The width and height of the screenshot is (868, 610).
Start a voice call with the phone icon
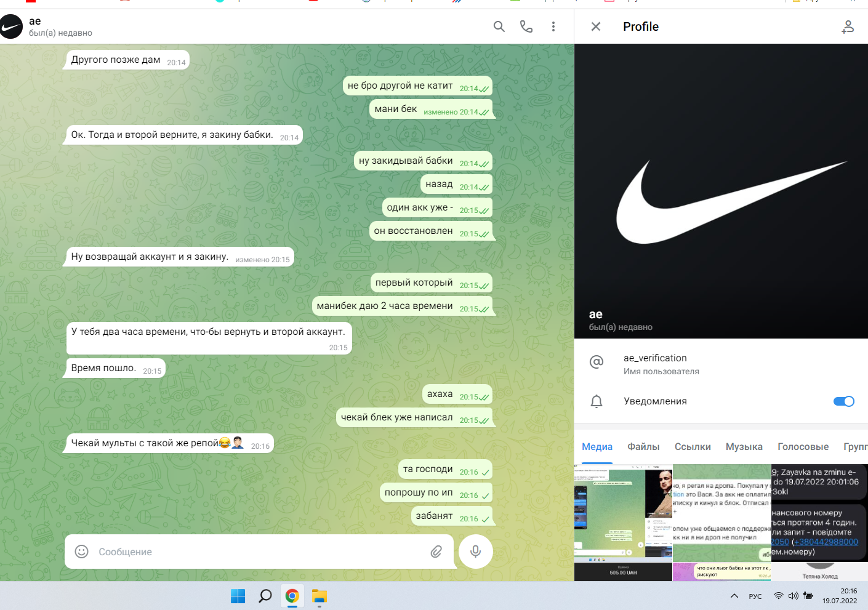point(526,26)
